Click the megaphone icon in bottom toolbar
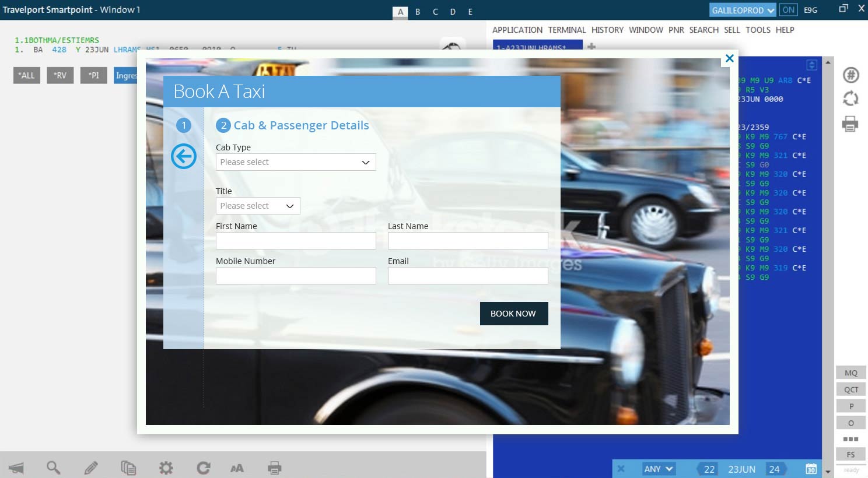This screenshot has height=478, width=868. point(16,468)
